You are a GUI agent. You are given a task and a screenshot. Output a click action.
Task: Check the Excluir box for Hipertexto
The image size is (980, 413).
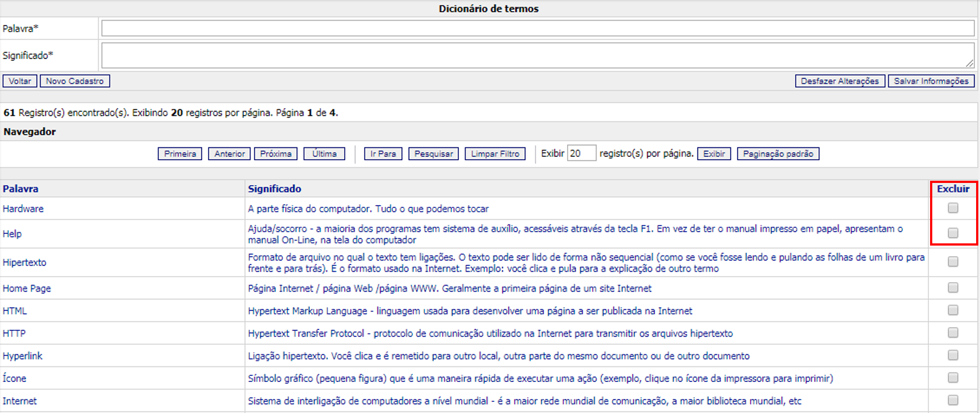coord(953,262)
